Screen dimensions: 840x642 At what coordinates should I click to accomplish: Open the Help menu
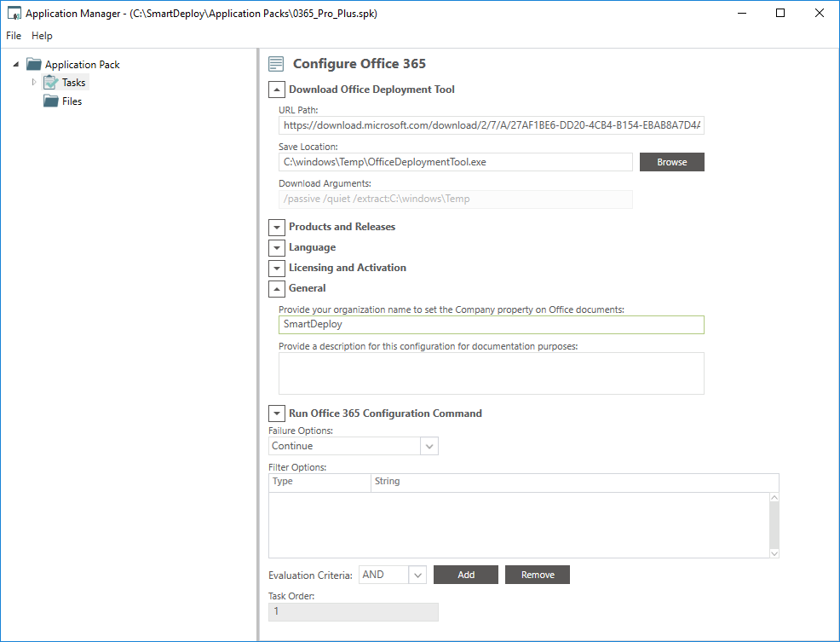coord(42,36)
